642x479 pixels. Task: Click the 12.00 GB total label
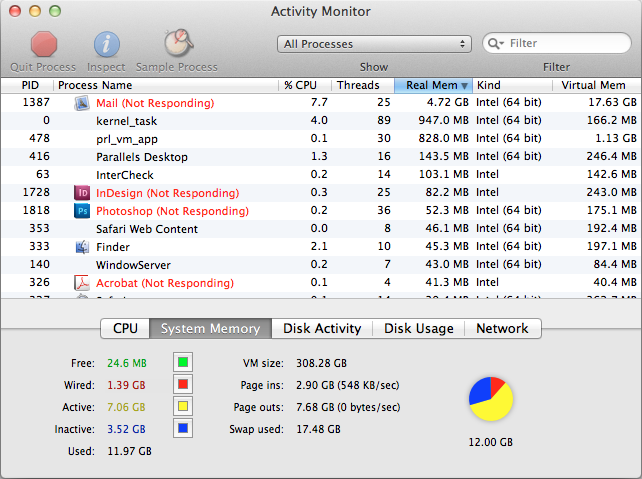point(491,443)
